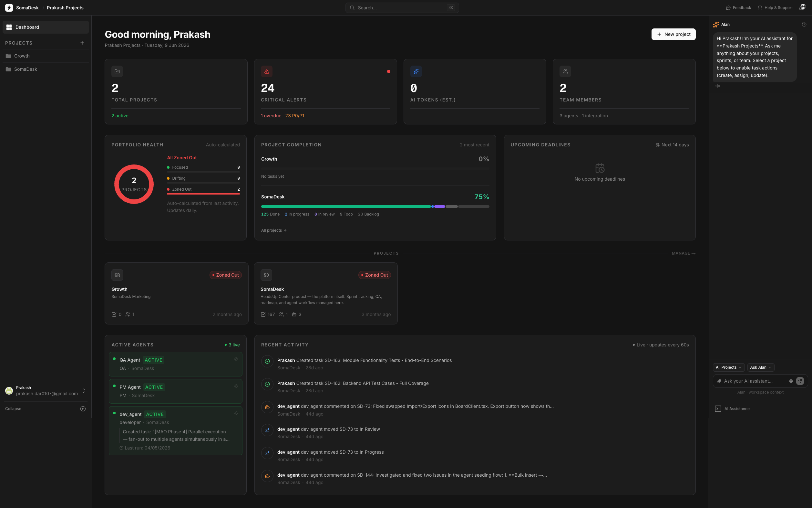The image size is (812, 508).
Task: Trigger PM Agent lightning bolt icon
Action: (236, 386)
